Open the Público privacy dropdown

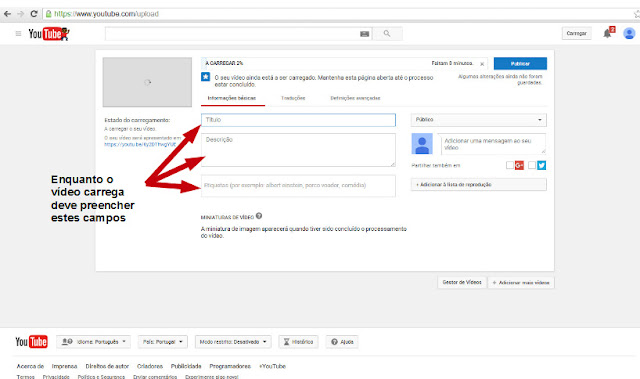478,120
